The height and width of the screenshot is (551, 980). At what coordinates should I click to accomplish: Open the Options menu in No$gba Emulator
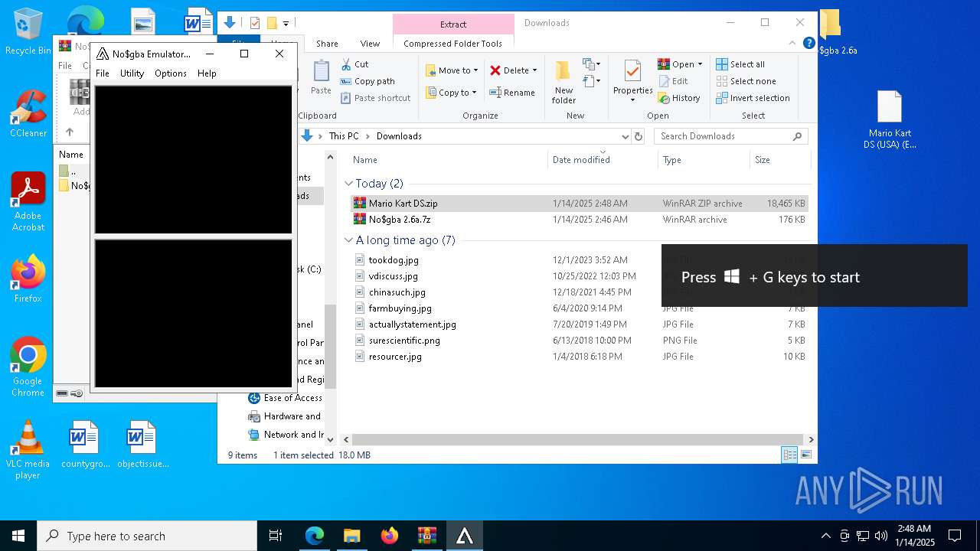point(170,73)
